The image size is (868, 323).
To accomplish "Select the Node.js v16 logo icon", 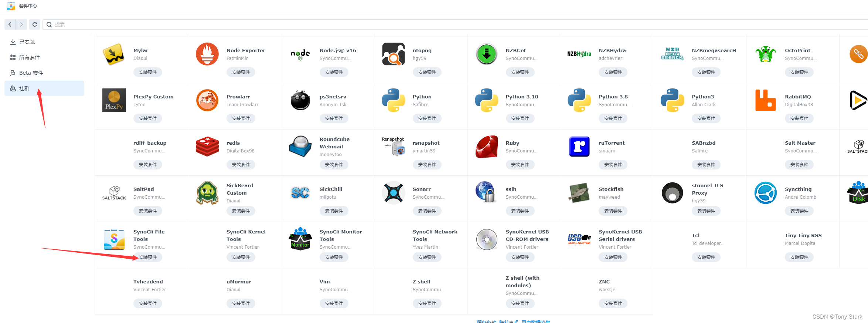I will tap(300, 54).
